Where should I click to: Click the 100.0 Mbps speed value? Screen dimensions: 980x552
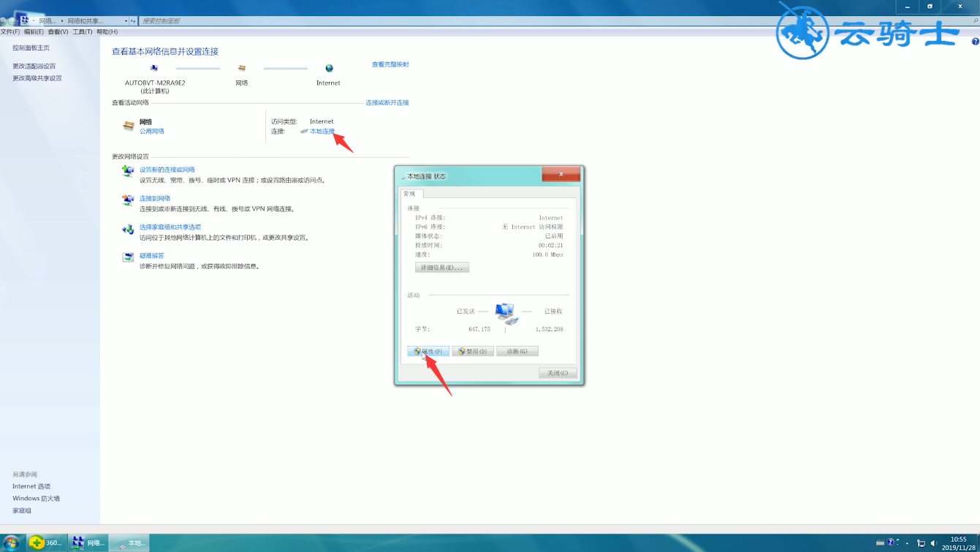point(547,254)
